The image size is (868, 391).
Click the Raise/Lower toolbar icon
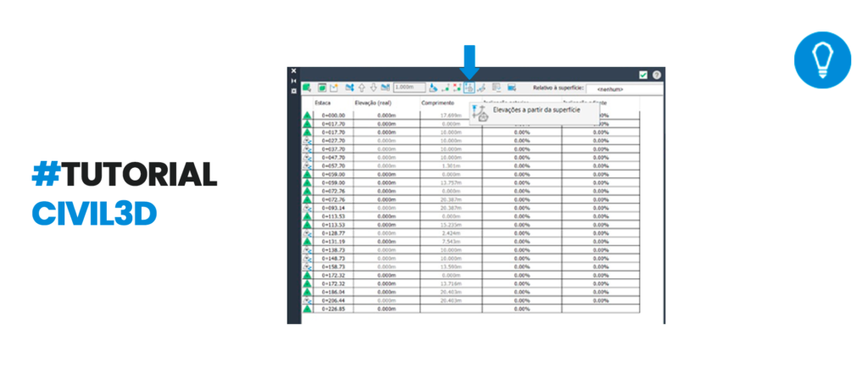tap(349, 87)
